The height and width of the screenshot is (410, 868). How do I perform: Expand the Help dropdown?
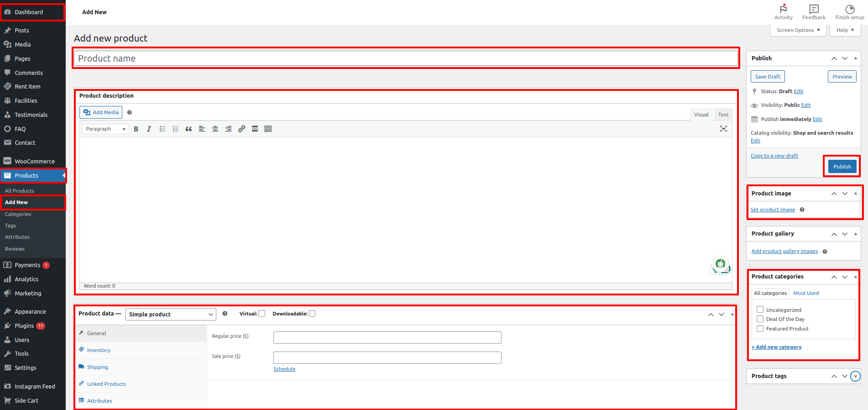pyautogui.click(x=845, y=30)
